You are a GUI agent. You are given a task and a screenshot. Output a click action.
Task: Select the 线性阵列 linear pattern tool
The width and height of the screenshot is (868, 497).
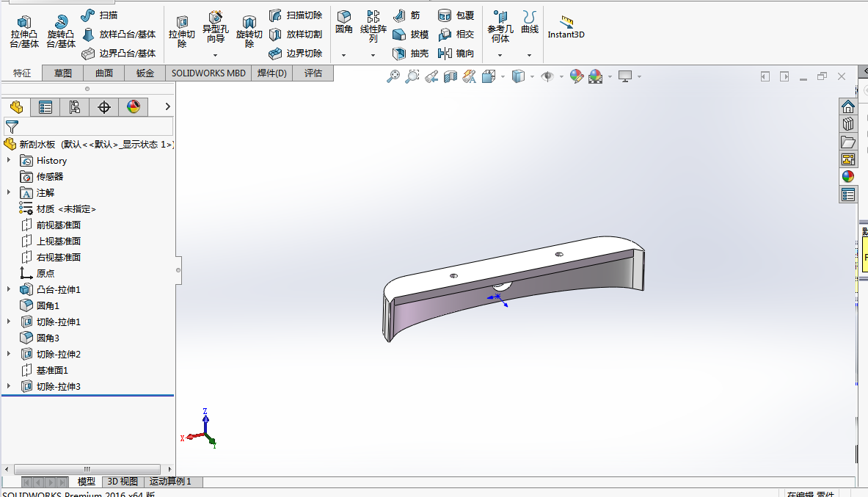tap(373, 26)
